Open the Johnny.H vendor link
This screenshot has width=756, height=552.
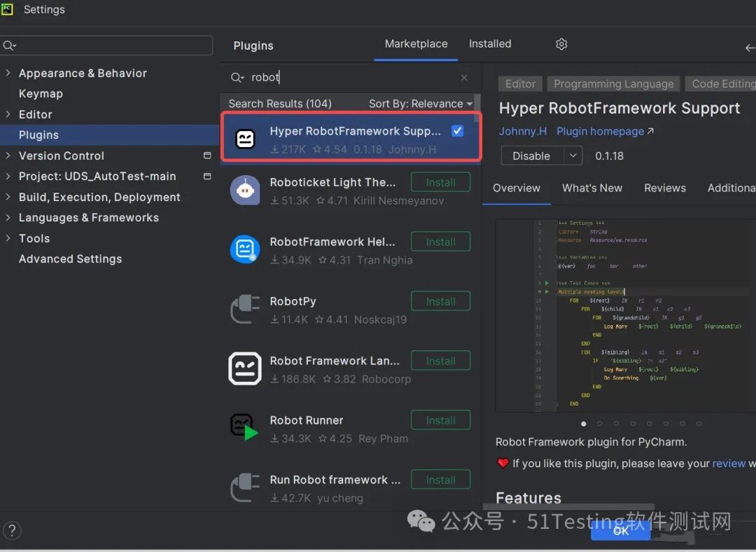tap(523, 131)
